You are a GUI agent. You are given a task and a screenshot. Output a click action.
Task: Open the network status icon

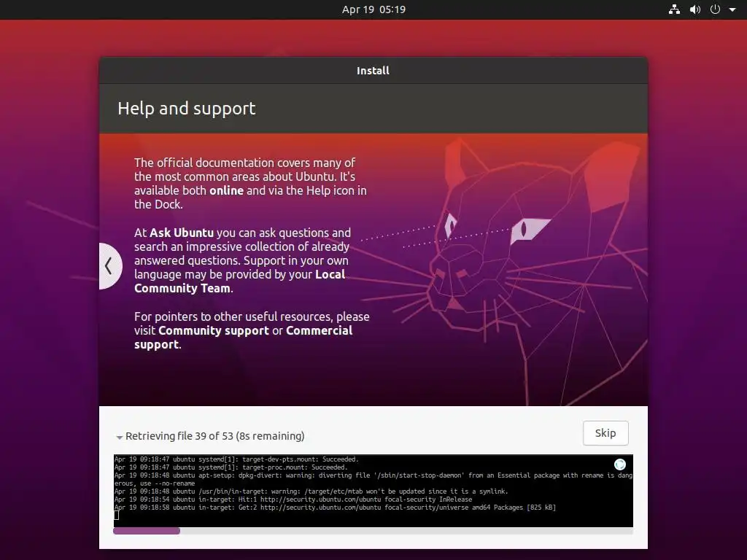674,9
